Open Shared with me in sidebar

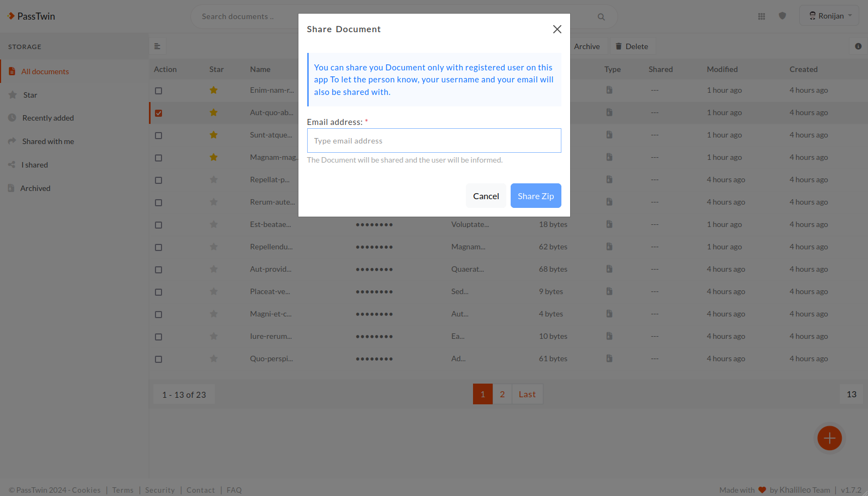[x=48, y=141]
